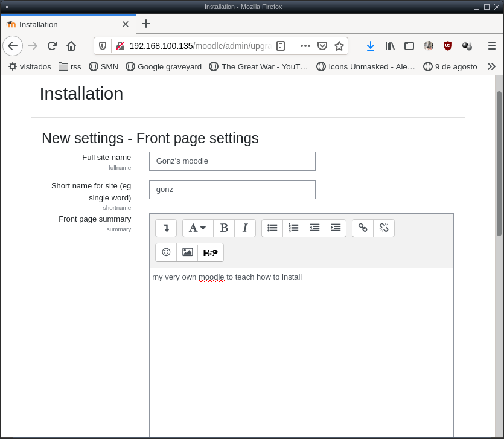Image resolution: width=504 pixels, height=439 pixels.
Task: Bookmark this page with the star
Action: 339,46
